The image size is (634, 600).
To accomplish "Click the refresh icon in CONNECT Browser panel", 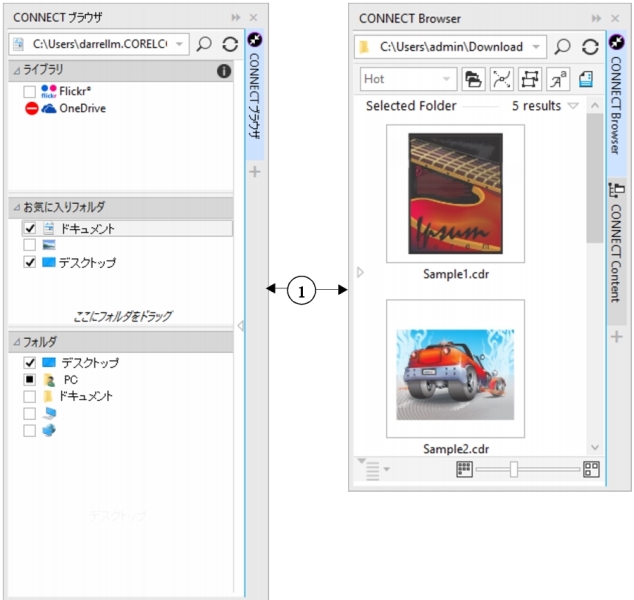I will 590,46.
